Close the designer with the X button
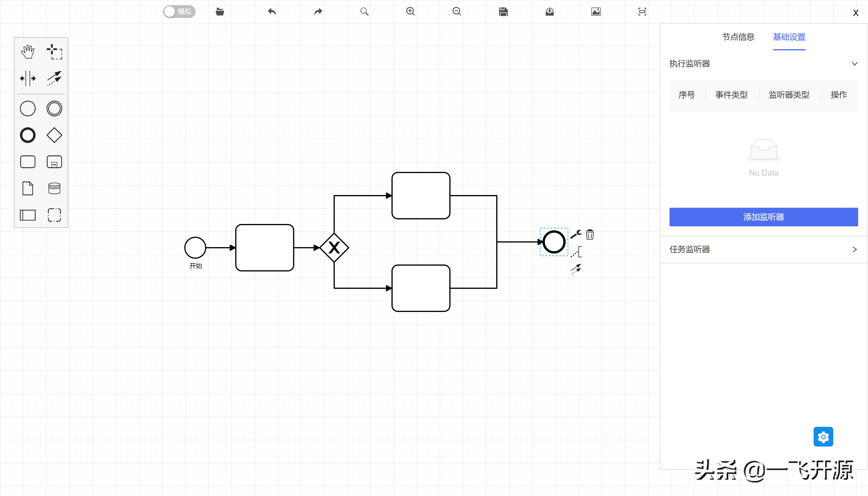 coord(856,13)
